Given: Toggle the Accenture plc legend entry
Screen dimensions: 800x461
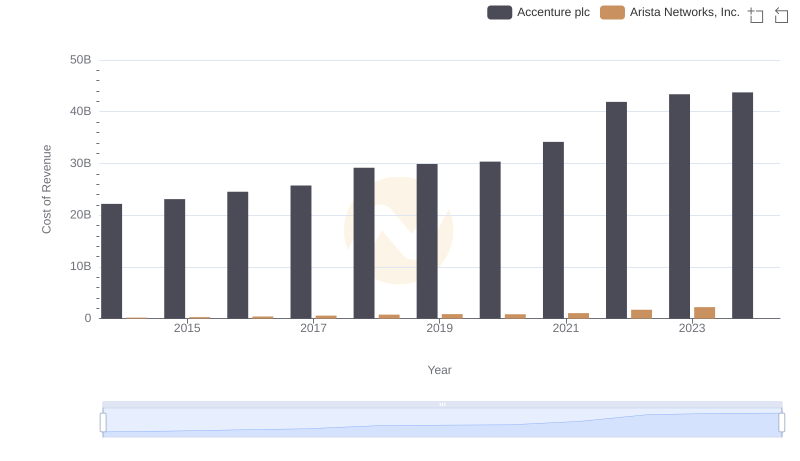Looking at the screenshot, I should coord(538,12).
